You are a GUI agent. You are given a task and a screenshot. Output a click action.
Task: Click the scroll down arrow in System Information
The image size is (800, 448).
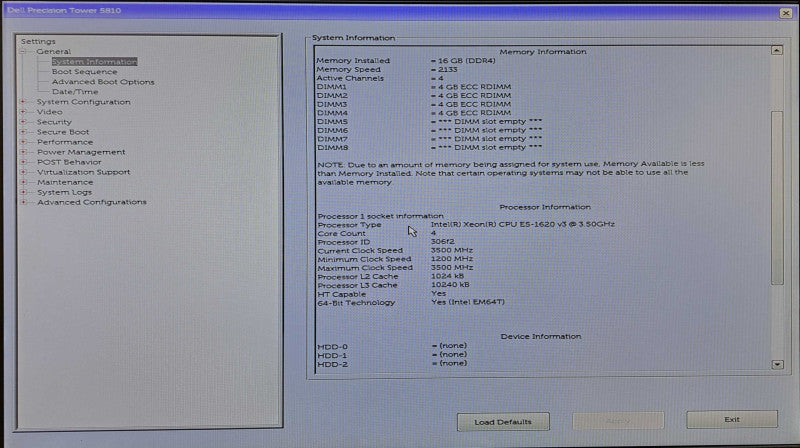click(x=778, y=364)
